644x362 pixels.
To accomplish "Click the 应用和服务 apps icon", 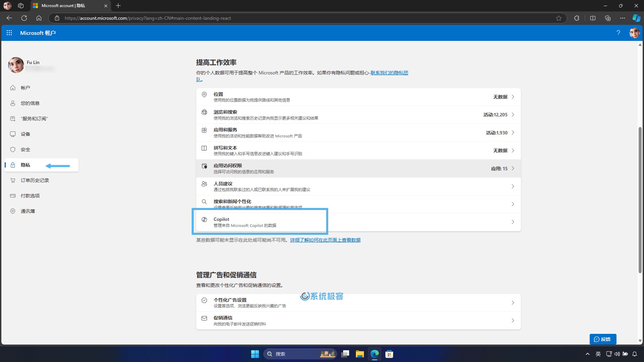I will coord(204,130).
